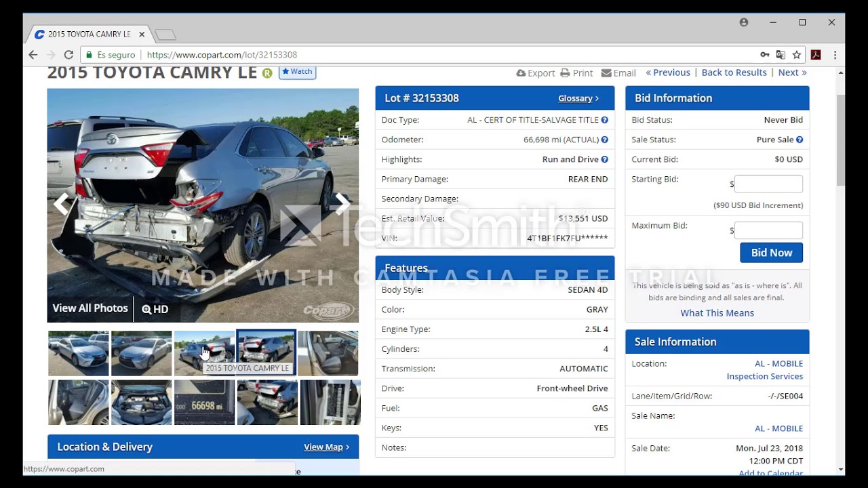Show next photo arrow
Image resolution: width=868 pixels, height=488 pixels.
pos(343,203)
